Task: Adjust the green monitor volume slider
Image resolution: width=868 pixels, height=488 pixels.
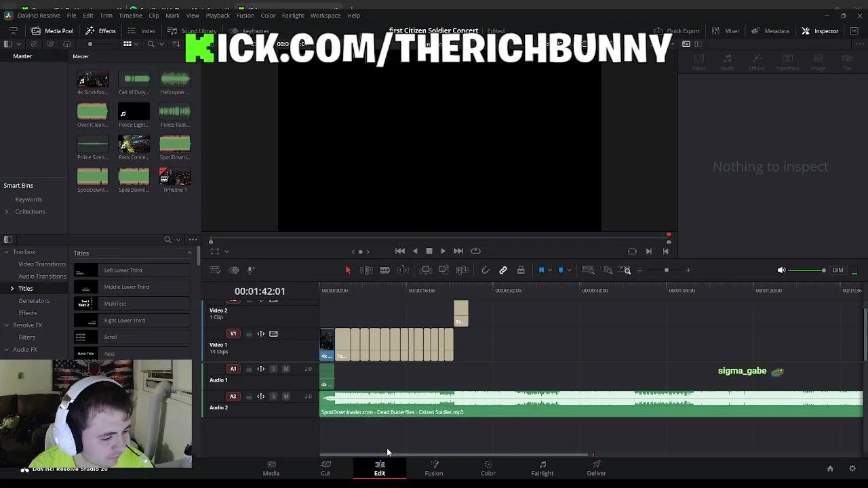Action: [808, 270]
